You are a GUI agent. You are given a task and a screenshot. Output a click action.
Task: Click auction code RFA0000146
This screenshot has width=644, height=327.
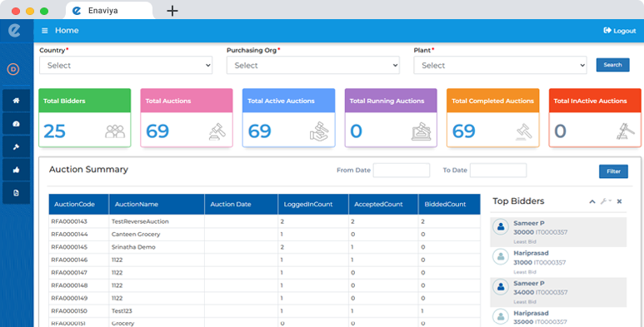point(69,260)
